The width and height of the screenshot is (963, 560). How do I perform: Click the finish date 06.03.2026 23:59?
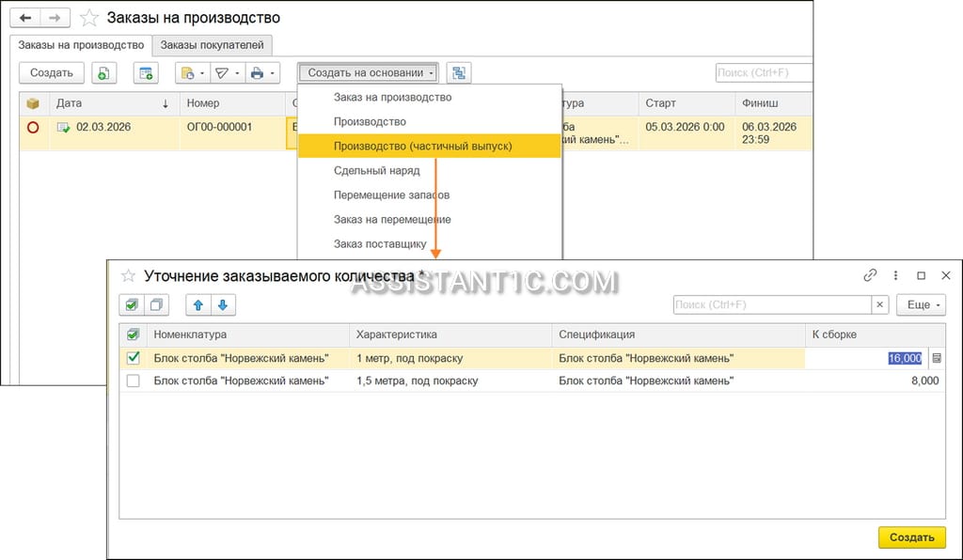[769, 133]
